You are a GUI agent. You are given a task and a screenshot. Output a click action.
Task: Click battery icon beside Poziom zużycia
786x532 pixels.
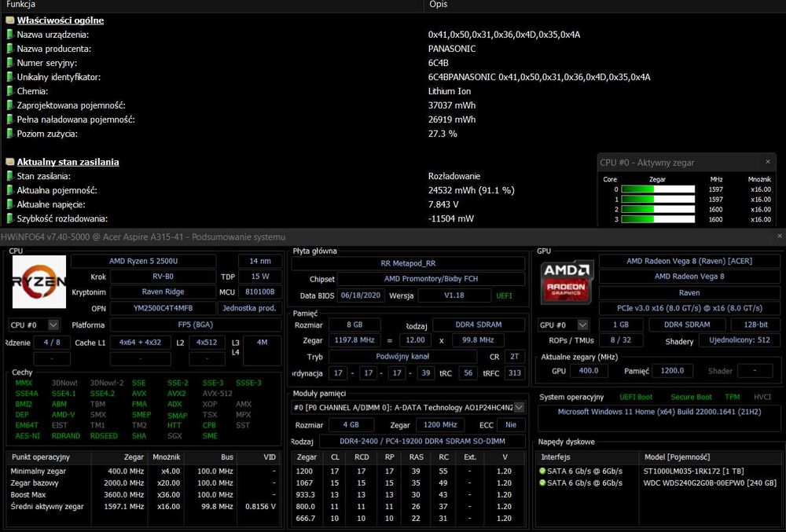click(x=9, y=134)
